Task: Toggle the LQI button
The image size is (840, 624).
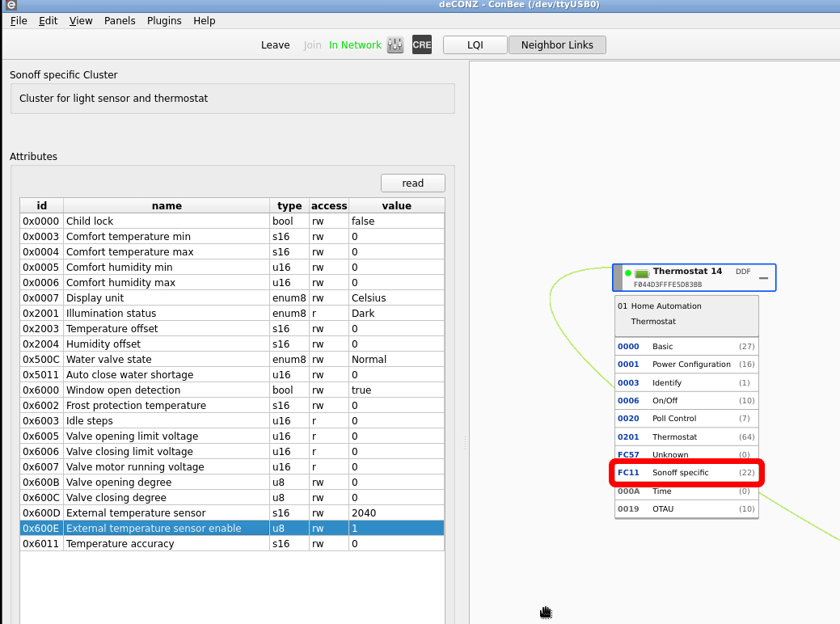Action: click(x=475, y=45)
